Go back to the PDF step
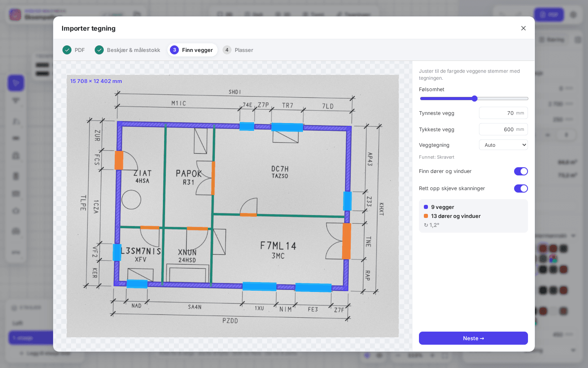Image resolution: width=588 pixels, height=368 pixels. click(x=74, y=50)
